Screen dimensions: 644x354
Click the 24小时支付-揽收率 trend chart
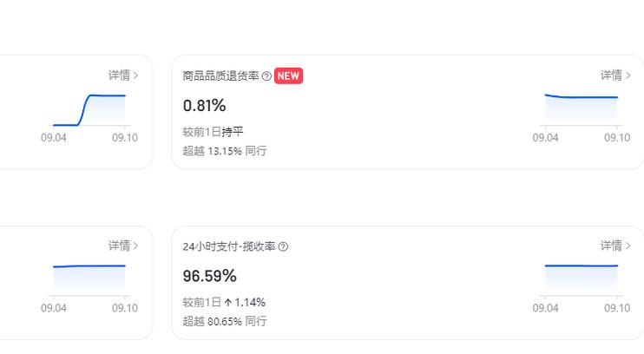tap(582, 280)
